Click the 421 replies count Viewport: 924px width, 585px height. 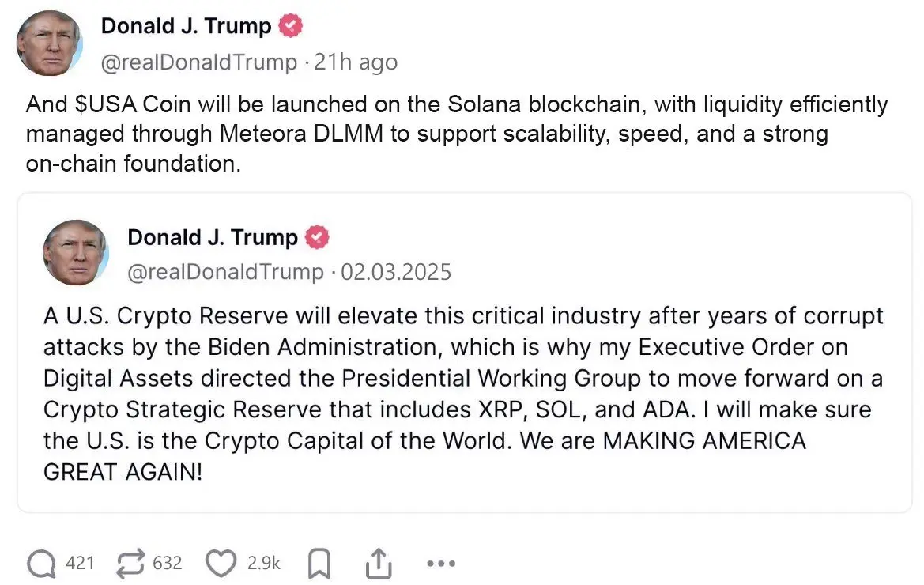(80, 564)
